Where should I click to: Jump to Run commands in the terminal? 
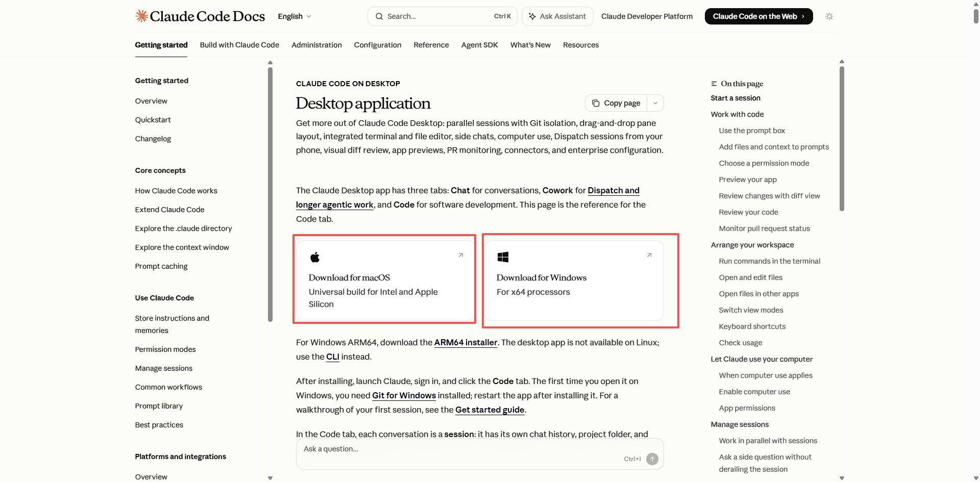(770, 261)
